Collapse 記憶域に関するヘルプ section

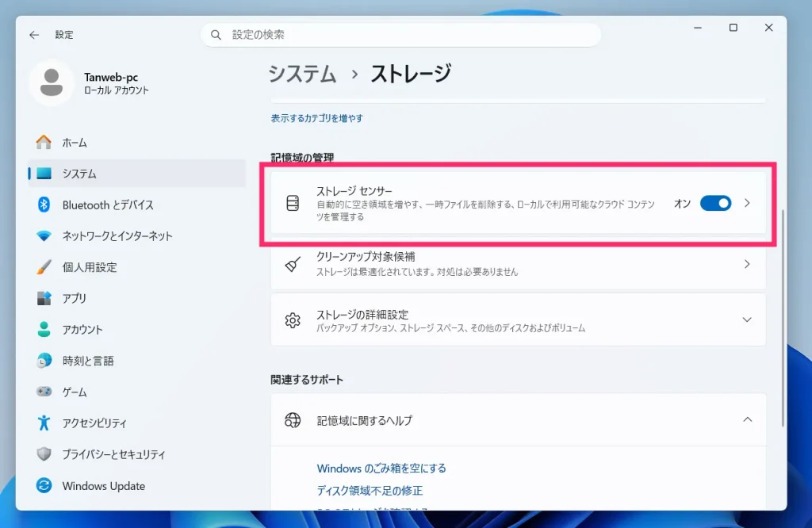coord(747,419)
